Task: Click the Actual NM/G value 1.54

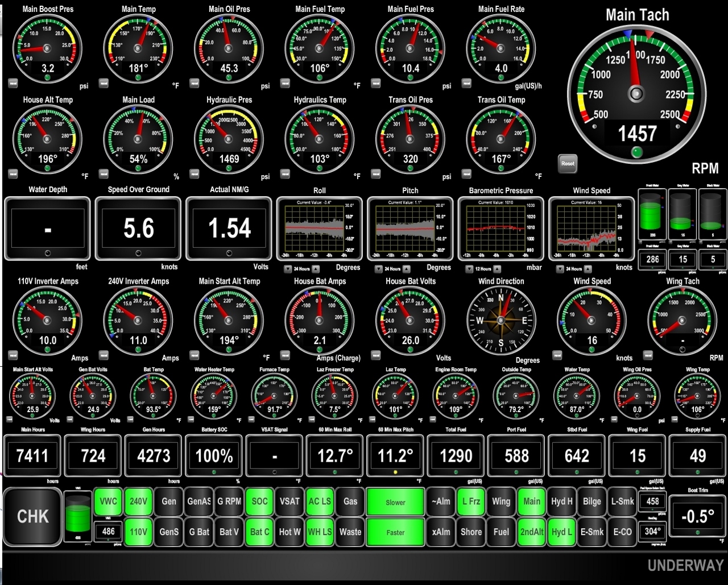Action: [229, 229]
